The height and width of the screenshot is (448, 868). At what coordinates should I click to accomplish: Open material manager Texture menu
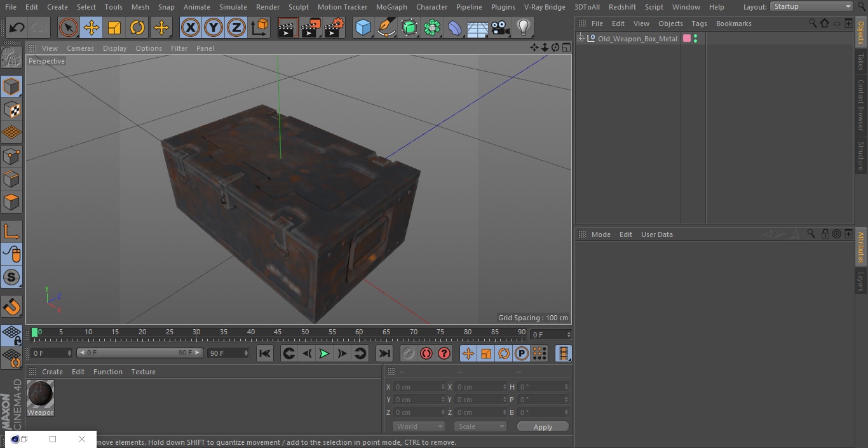click(143, 372)
